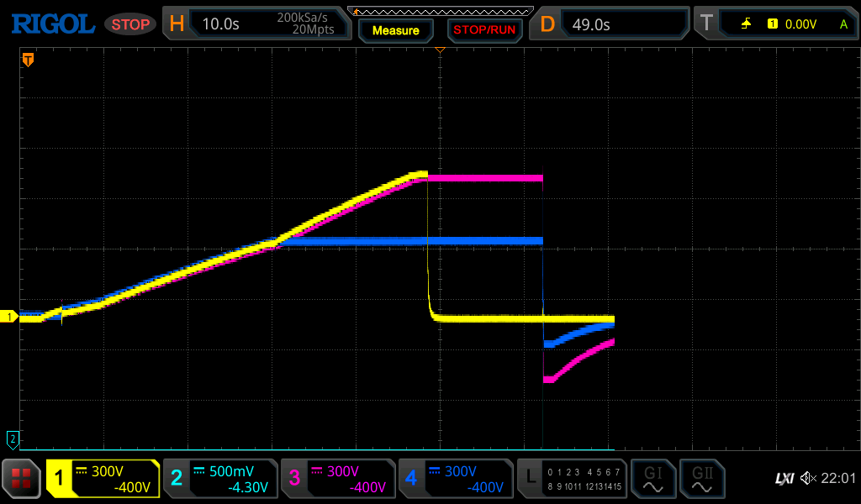The width and height of the screenshot is (861, 504).
Task: Open the GII function generator
Action: tap(701, 479)
